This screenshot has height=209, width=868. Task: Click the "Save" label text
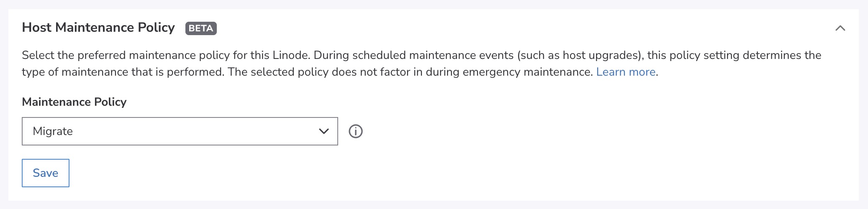tap(46, 173)
